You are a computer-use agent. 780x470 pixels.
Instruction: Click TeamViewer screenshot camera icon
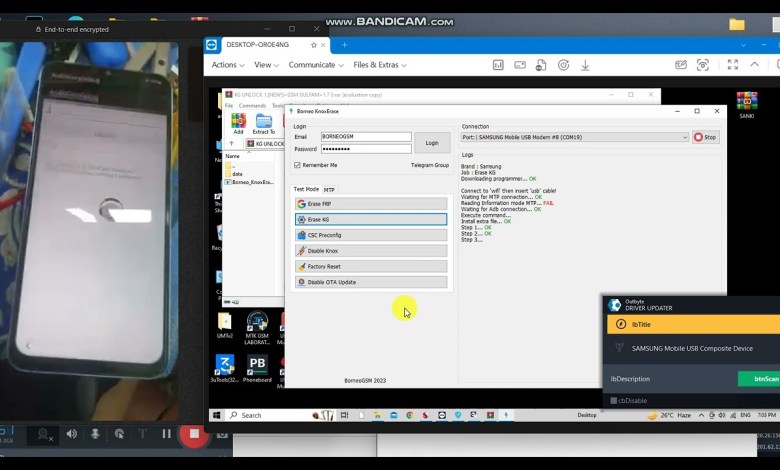(x=702, y=65)
